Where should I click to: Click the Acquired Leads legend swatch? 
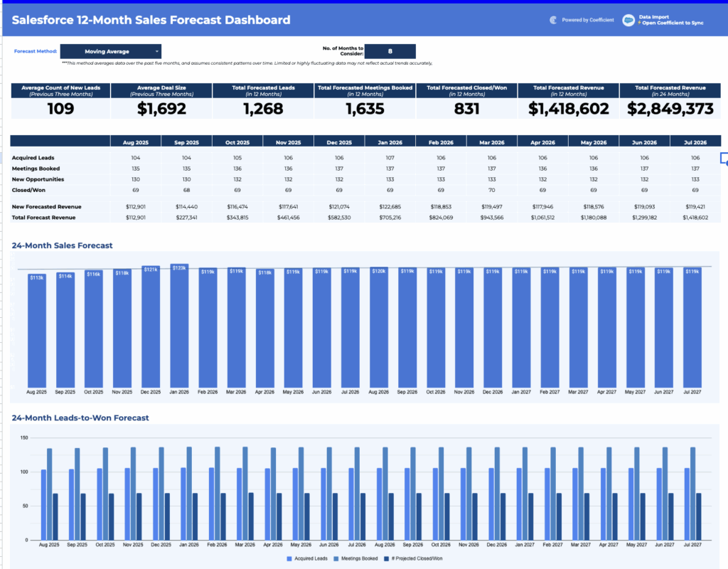coord(288,558)
